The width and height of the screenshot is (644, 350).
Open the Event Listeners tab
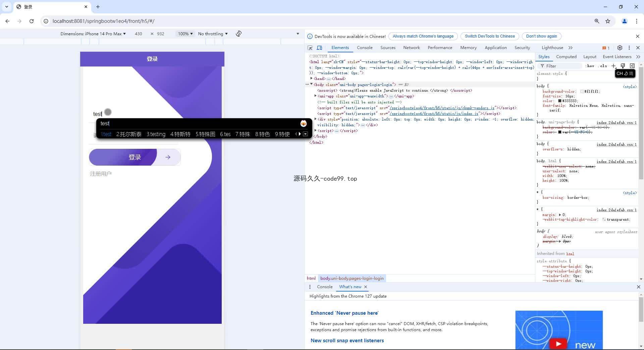pyautogui.click(x=617, y=57)
